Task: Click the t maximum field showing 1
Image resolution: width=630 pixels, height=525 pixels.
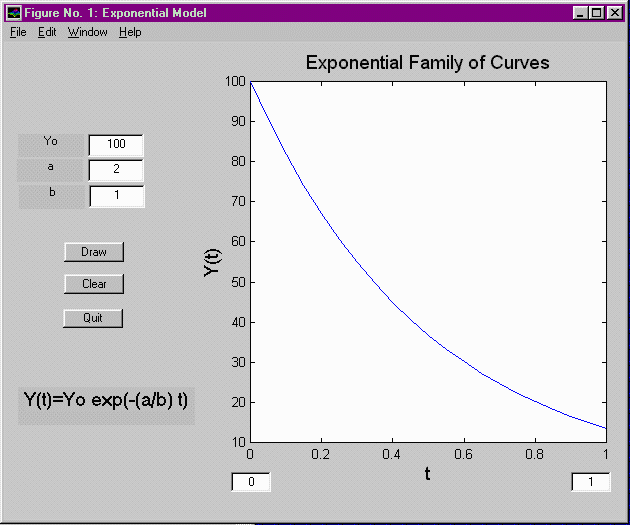Action: pyautogui.click(x=591, y=482)
